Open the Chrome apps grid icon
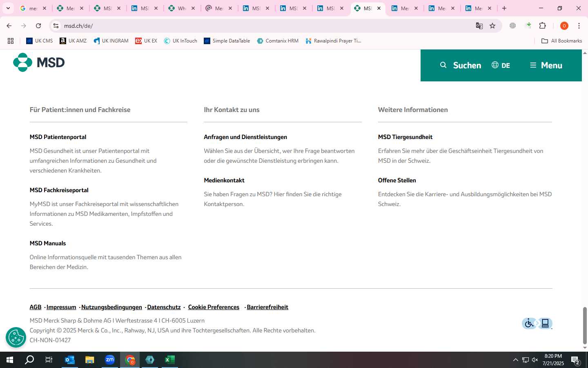Viewport: 588px width, 368px height. coord(11,41)
